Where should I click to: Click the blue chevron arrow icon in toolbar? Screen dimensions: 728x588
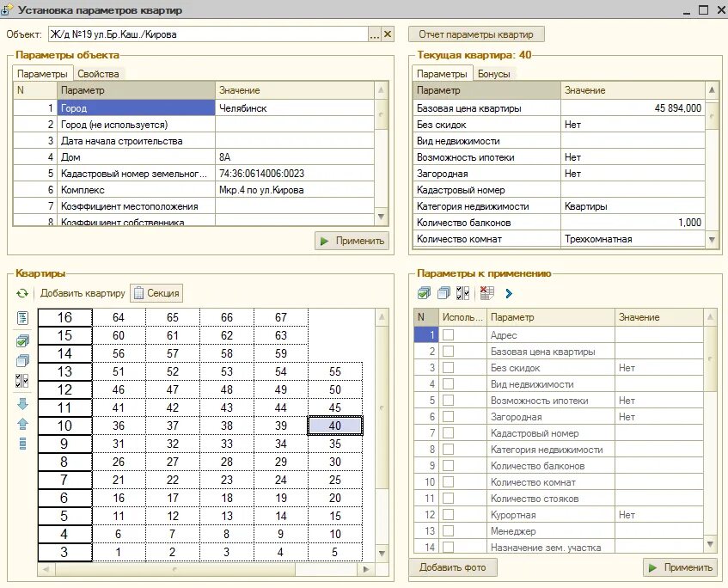pyautogui.click(x=509, y=293)
